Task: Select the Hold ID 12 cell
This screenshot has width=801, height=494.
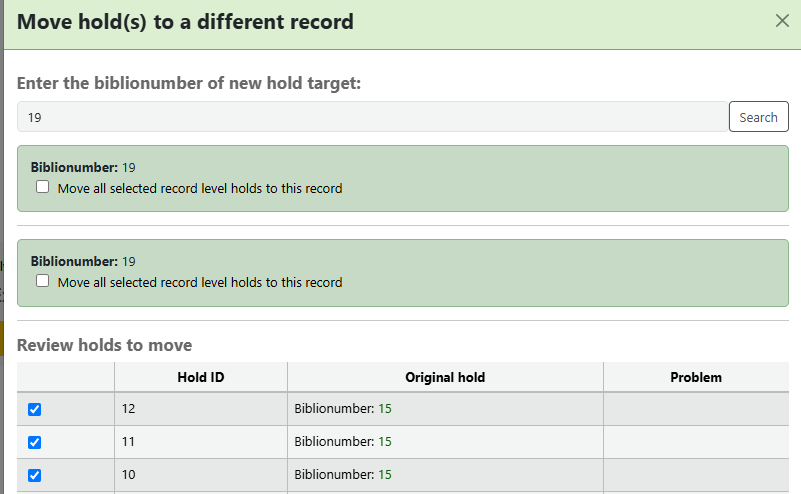Action: (200, 409)
